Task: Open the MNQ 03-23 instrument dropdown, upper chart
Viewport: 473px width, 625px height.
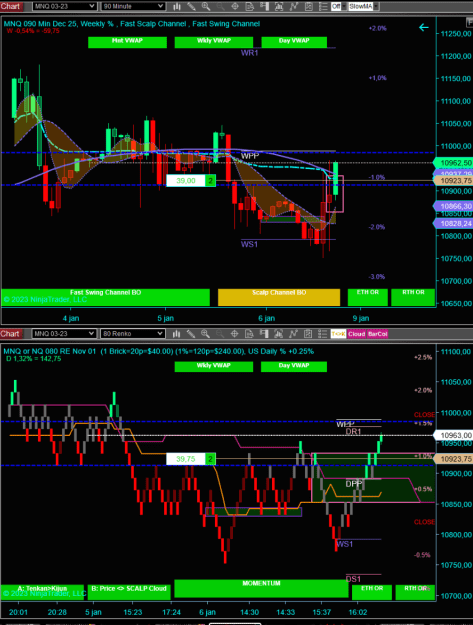Action: point(64,6)
